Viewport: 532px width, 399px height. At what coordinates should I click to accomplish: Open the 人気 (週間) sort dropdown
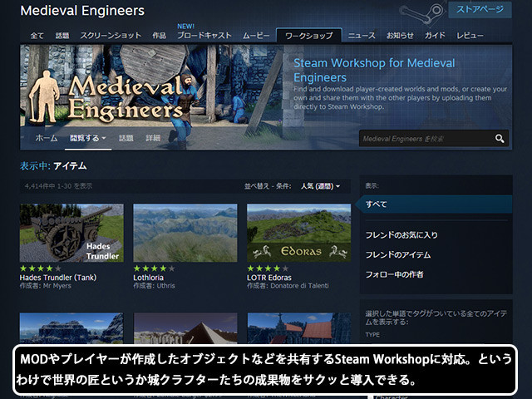click(x=320, y=186)
